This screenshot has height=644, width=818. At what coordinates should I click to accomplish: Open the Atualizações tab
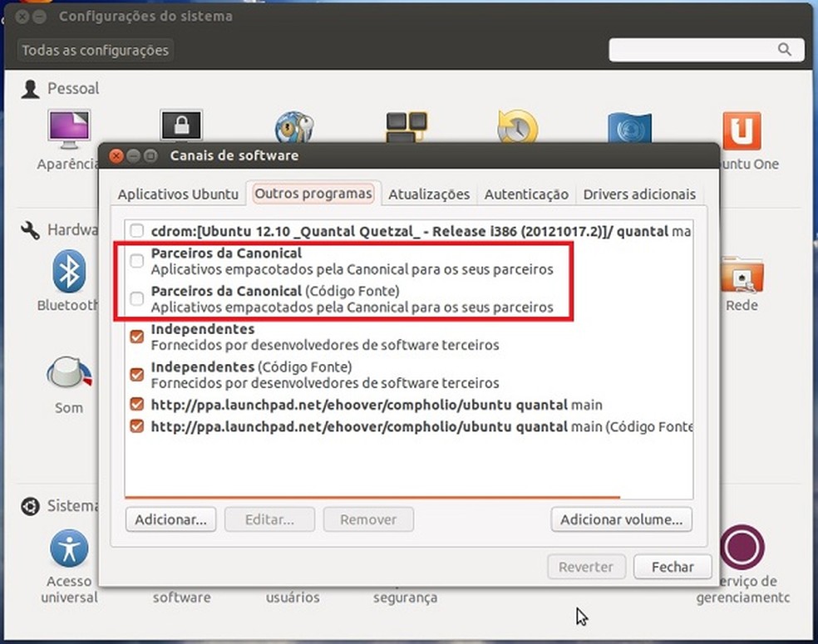[429, 194]
